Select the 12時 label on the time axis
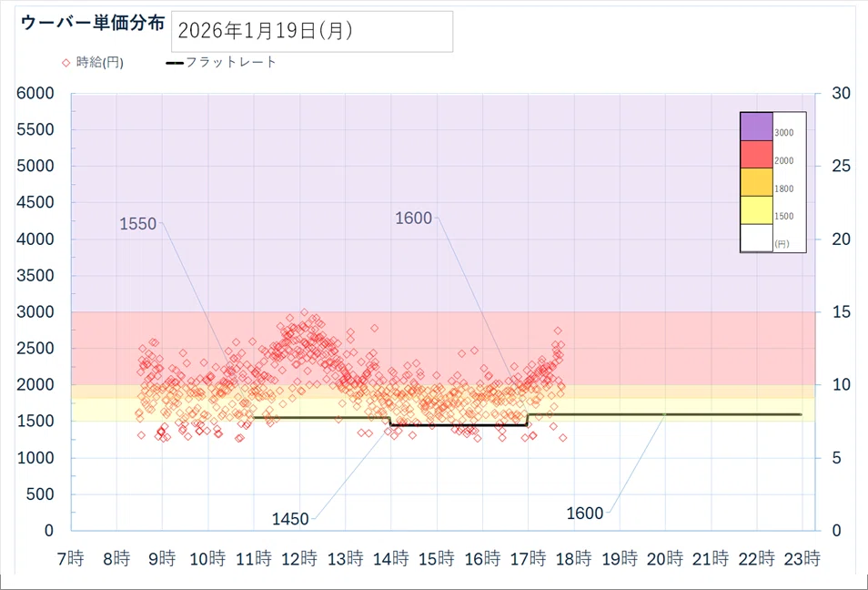The width and height of the screenshot is (868, 590). pyautogui.click(x=299, y=558)
